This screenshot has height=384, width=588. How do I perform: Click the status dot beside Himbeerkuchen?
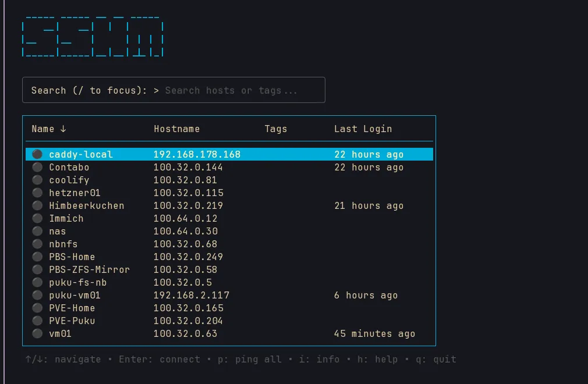click(37, 205)
